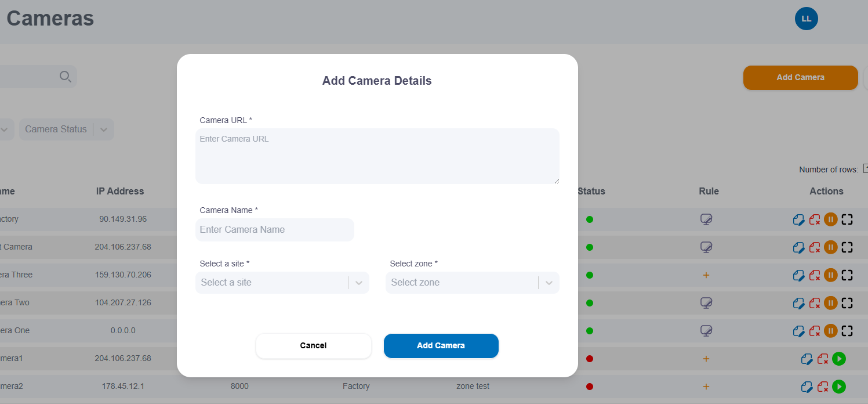Image resolution: width=868 pixels, height=404 pixels.
Task: Delete the Camera Three row (159.130.70.206)
Action: pyautogui.click(x=815, y=275)
